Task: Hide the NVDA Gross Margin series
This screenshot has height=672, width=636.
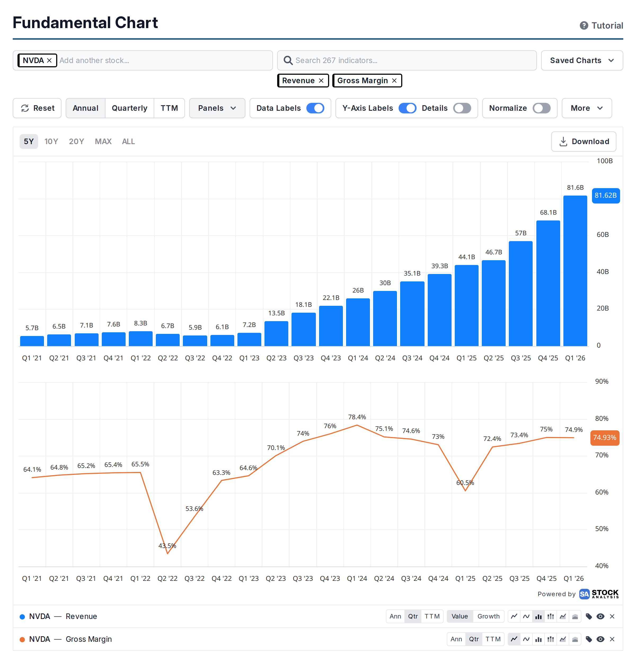Action: [x=600, y=639]
